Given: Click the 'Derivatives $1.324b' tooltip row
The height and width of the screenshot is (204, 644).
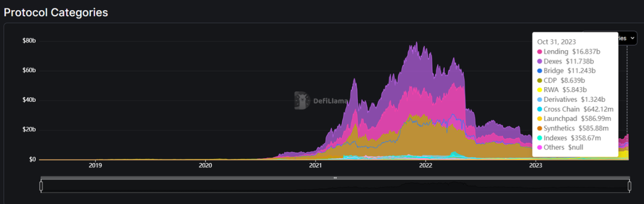Looking at the screenshot, I should (x=571, y=99).
